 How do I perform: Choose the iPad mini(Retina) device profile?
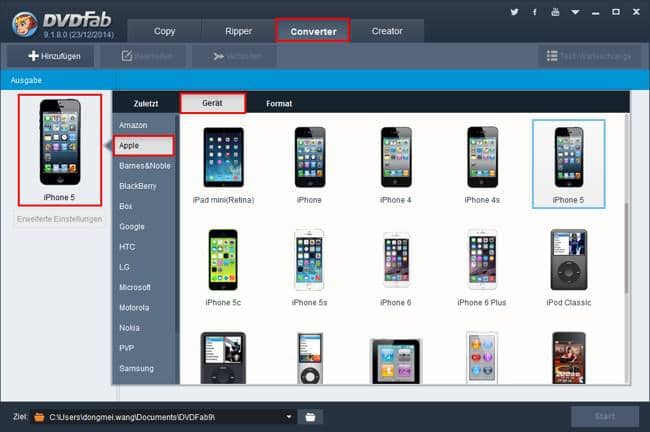[x=223, y=165]
